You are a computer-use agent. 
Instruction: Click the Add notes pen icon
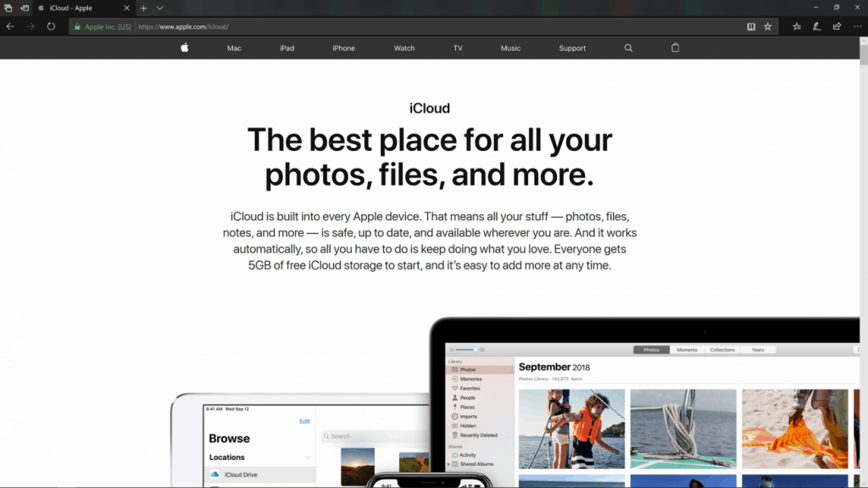point(816,26)
